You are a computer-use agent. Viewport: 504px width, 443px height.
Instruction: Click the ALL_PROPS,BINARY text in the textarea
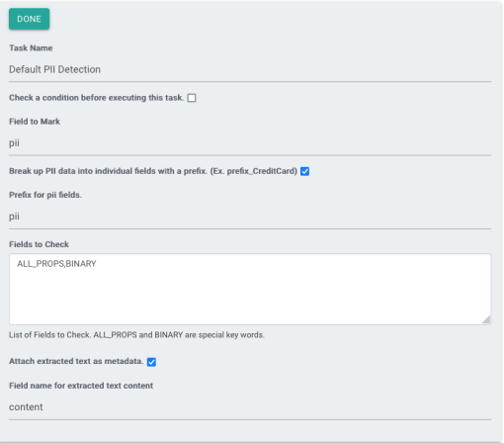[56, 264]
